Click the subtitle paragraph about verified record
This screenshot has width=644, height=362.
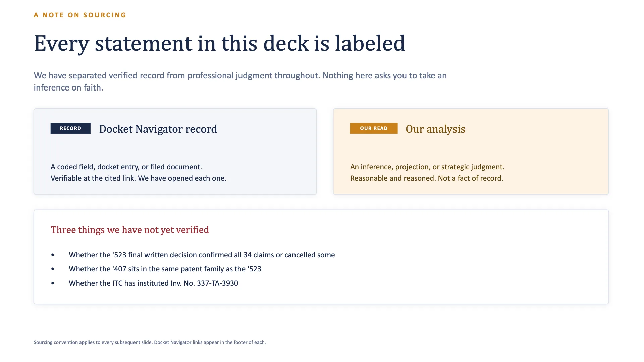(x=240, y=81)
